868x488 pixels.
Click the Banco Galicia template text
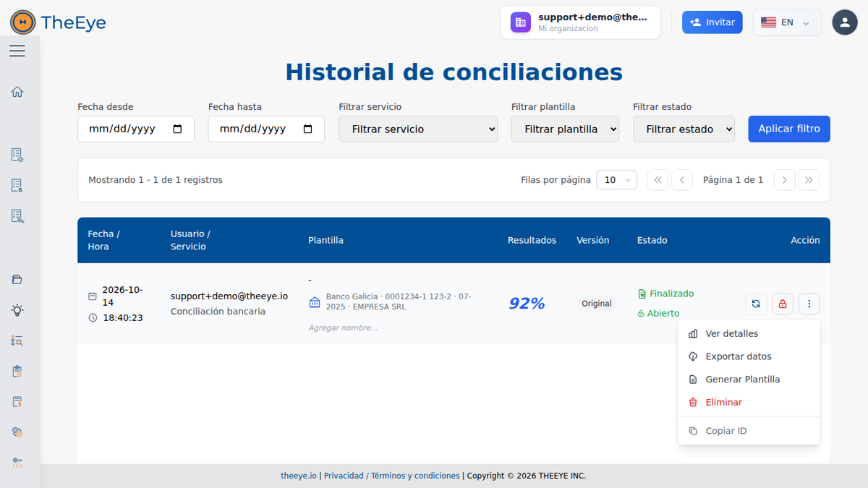point(399,301)
